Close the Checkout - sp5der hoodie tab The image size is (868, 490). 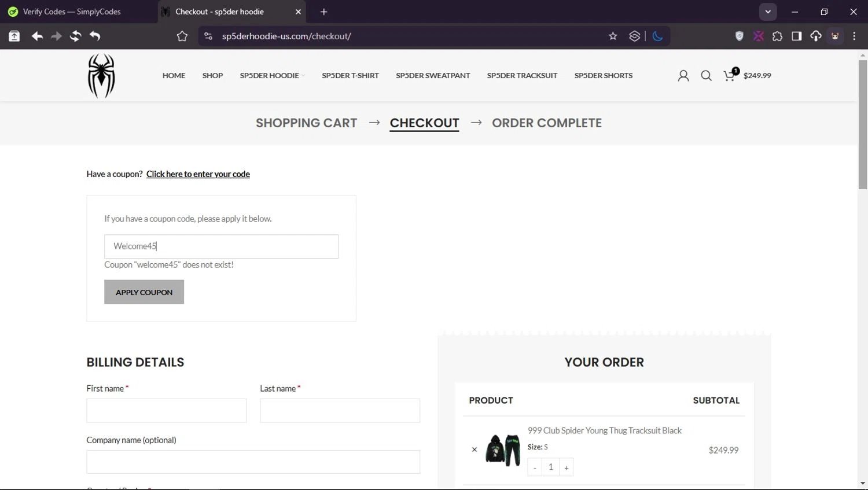(298, 12)
